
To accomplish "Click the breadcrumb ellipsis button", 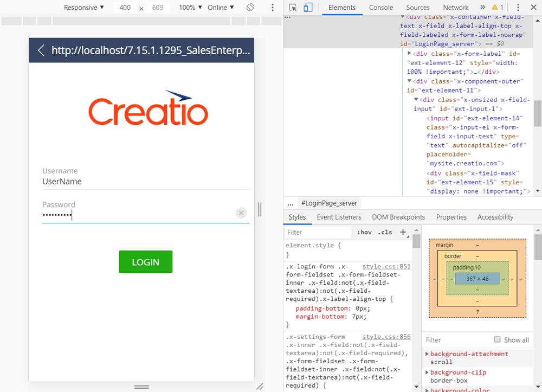I will [x=291, y=203].
